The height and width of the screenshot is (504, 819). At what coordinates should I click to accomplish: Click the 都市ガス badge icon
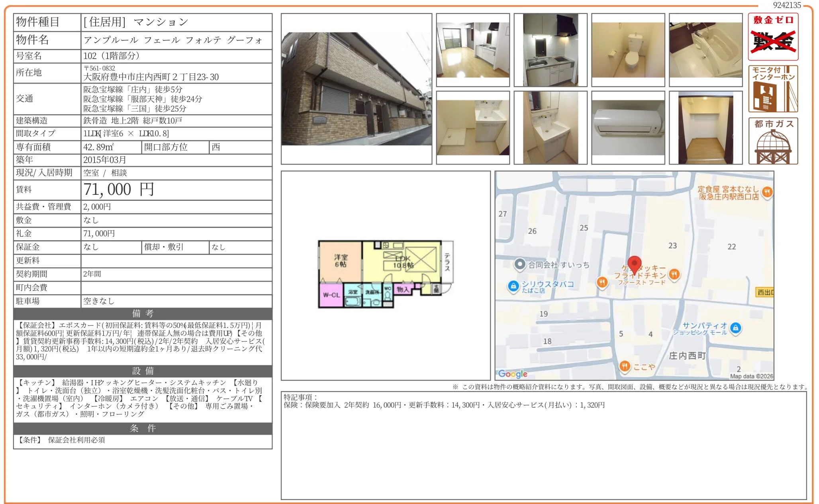pyautogui.click(x=773, y=141)
